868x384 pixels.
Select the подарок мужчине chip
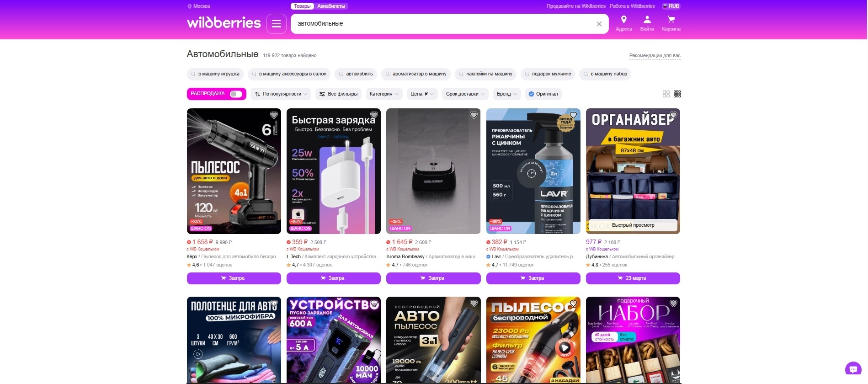[548, 74]
